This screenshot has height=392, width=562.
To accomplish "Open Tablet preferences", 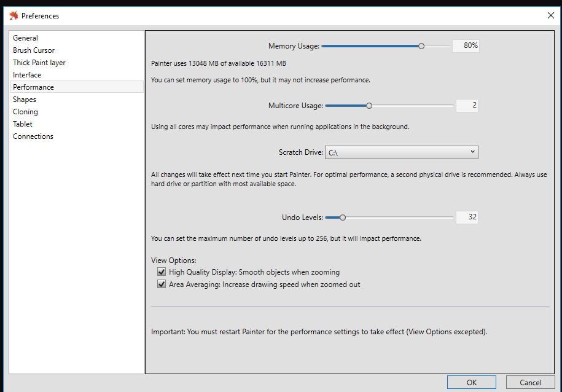I will [76, 123].
